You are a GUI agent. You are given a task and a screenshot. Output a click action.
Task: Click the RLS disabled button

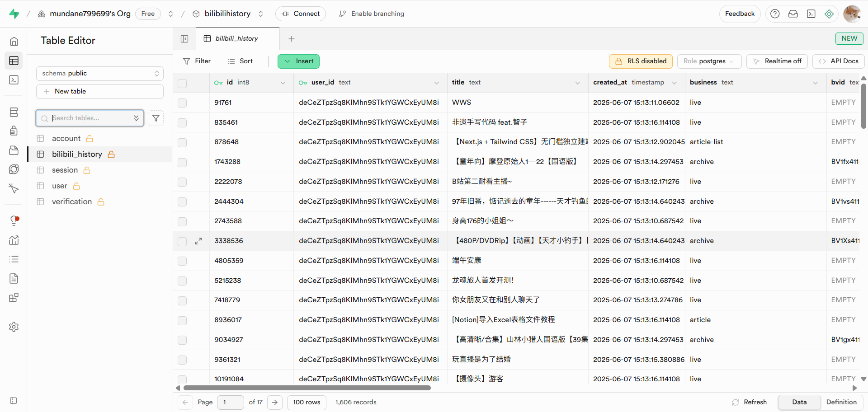pyautogui.click(x=641, y=61)
